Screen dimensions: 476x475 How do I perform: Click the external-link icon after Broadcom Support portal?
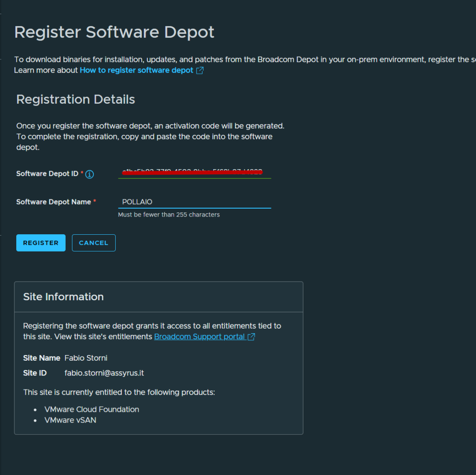pyautogui.click(x=251, y=337)
